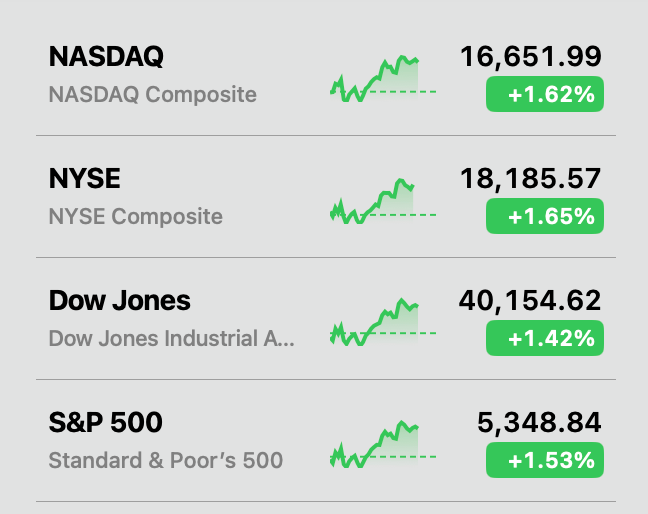Open the NYSE Composite subtitle

[135, 217]
